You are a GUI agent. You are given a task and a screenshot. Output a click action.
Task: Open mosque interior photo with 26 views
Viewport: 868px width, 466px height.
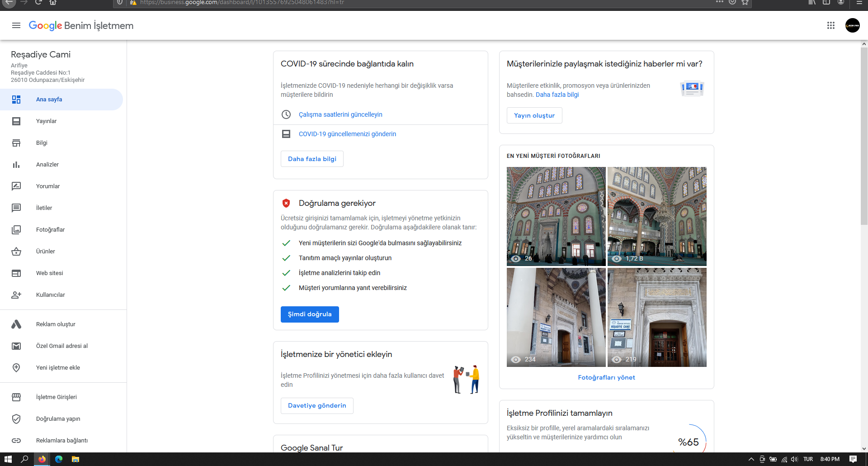coord(556,216)
